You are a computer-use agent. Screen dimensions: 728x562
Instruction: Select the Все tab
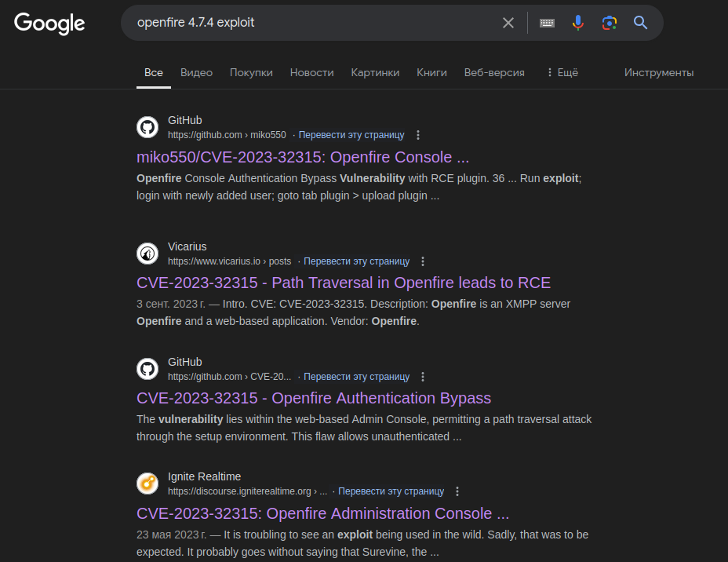click(x=154, y=72)
